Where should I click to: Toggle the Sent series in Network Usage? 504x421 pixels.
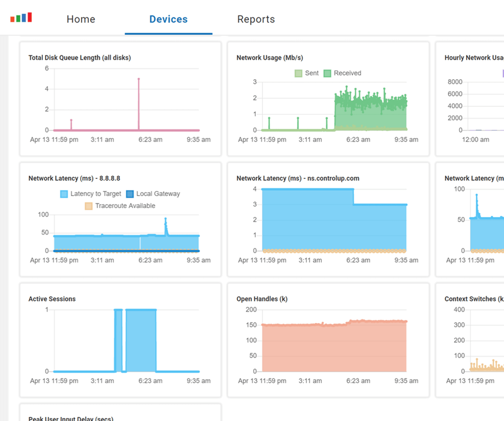tap(306, 73)
